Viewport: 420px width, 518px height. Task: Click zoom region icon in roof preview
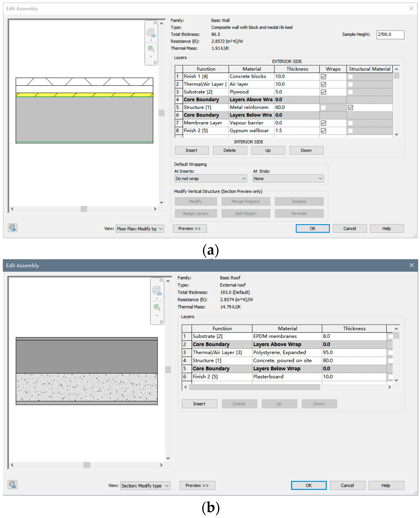157,308
